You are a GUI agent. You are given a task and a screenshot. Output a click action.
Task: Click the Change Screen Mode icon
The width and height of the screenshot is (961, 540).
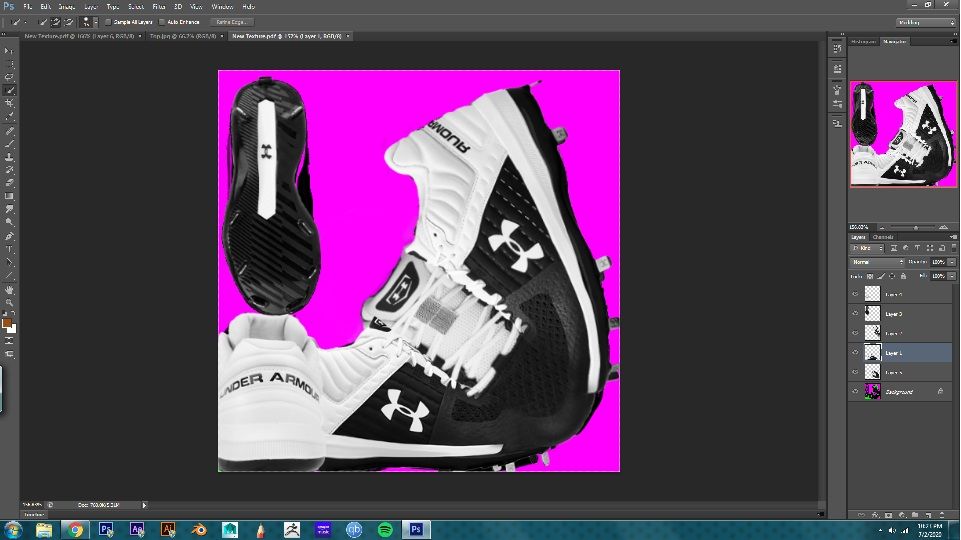[9, 354]
